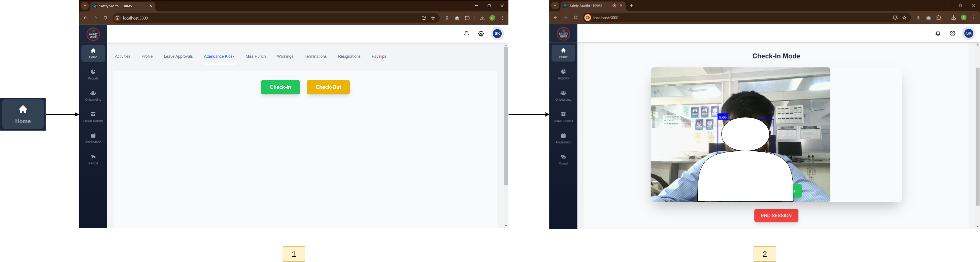Viewport: 980px width, 262px height.
Task: Click the SK profile avatar in the Attendance Kiosk window
Action: click(497, 34)
